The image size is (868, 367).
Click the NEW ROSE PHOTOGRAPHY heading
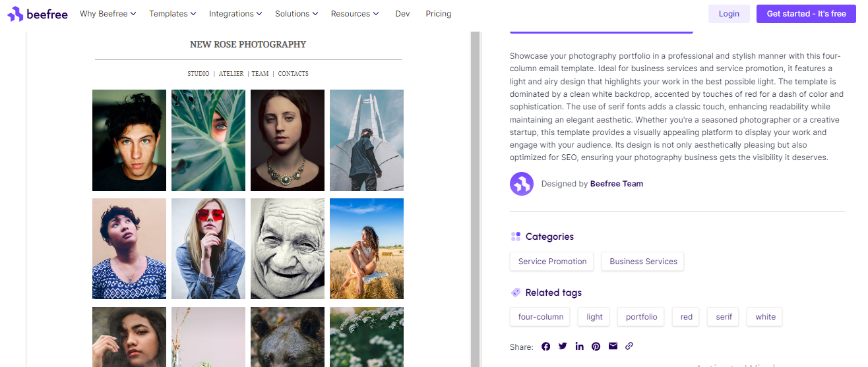[x=248, y=45]
